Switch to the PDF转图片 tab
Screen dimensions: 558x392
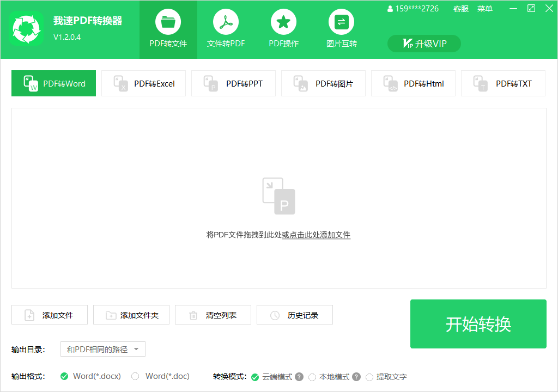pos(323,83)
